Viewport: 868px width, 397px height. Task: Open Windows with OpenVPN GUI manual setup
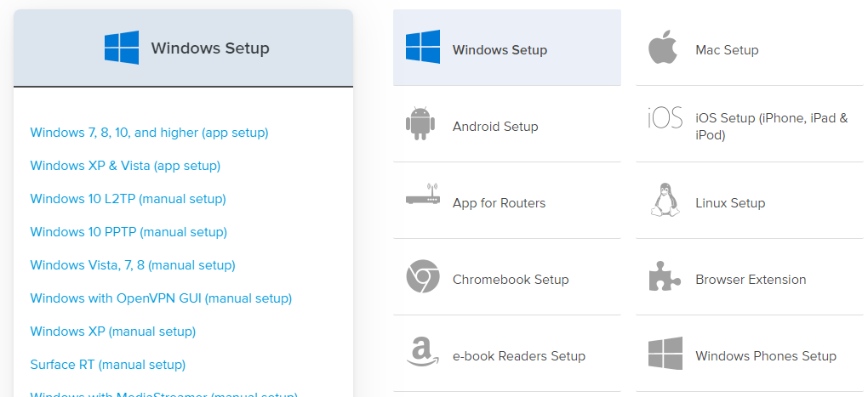coord(161,298)
